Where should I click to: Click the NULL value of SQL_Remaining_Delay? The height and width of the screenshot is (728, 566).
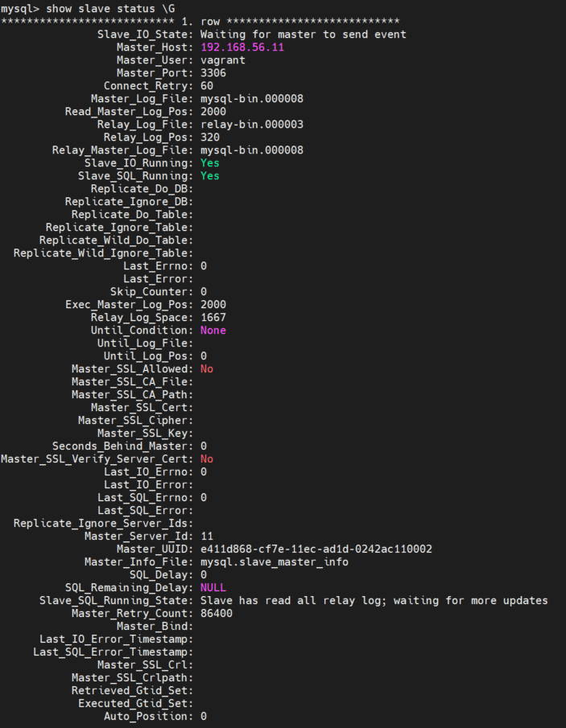(213, 587)
